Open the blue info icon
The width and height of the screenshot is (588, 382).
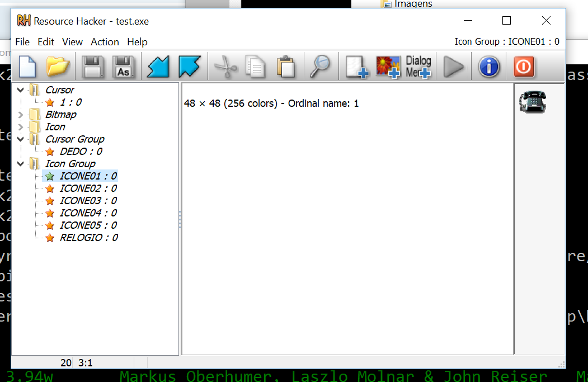(x=489, y=67)
